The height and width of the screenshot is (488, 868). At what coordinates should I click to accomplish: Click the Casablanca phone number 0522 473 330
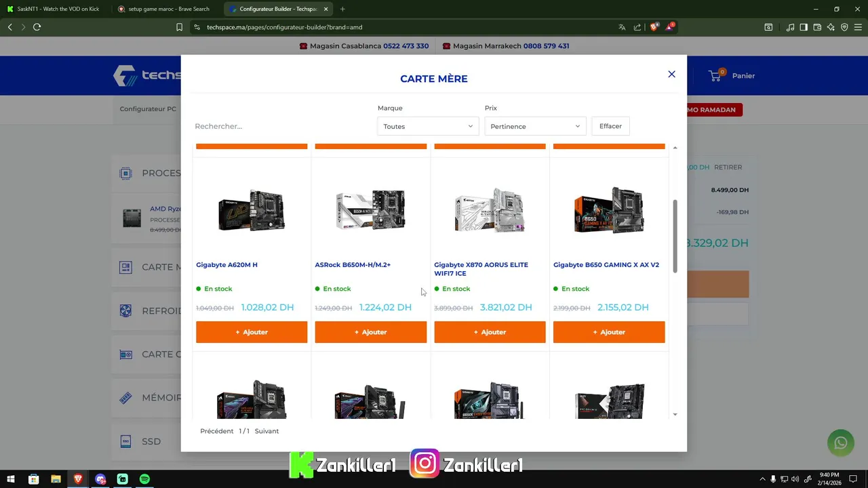coord(406,46)
